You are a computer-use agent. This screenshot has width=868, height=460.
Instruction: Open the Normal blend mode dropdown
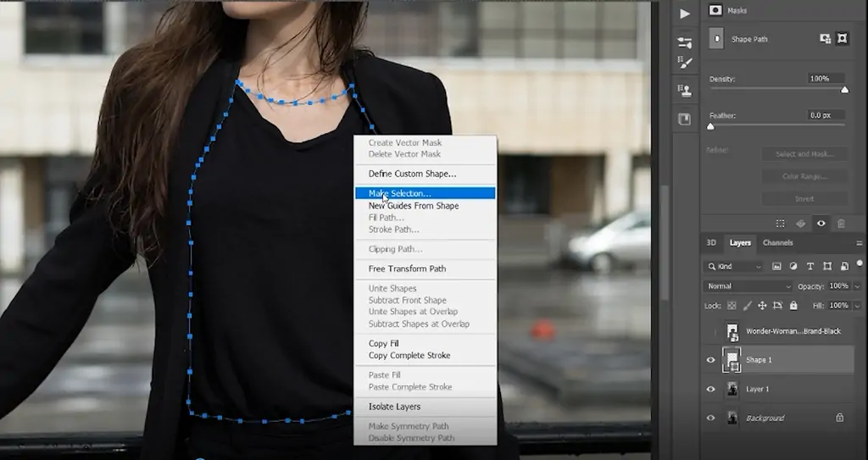coord(748,286)
